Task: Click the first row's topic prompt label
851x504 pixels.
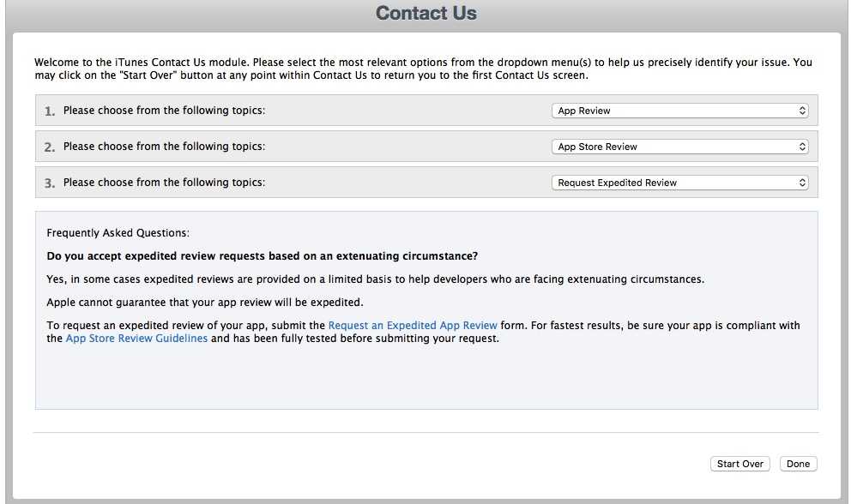Action: [x=164, y=110]
